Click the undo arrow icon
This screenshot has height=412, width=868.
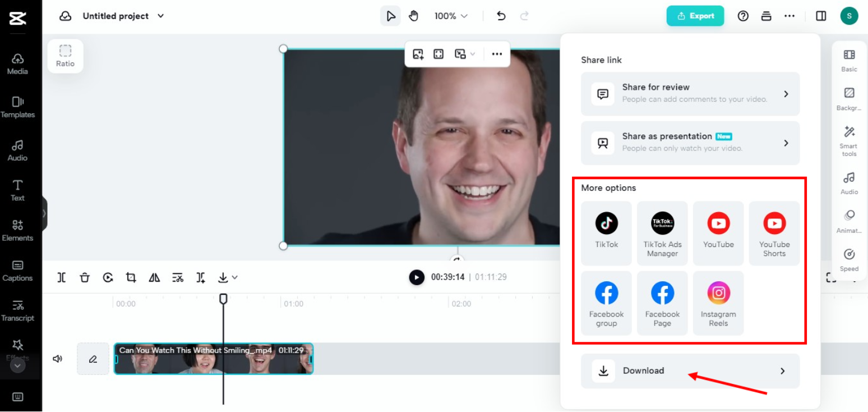point(501,16)
